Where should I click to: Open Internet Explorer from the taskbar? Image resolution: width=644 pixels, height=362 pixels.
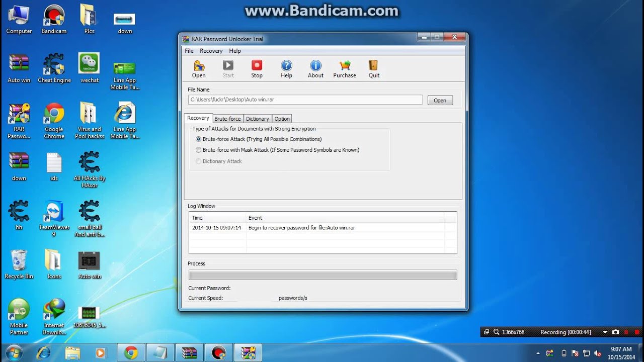tap(43, 353)
